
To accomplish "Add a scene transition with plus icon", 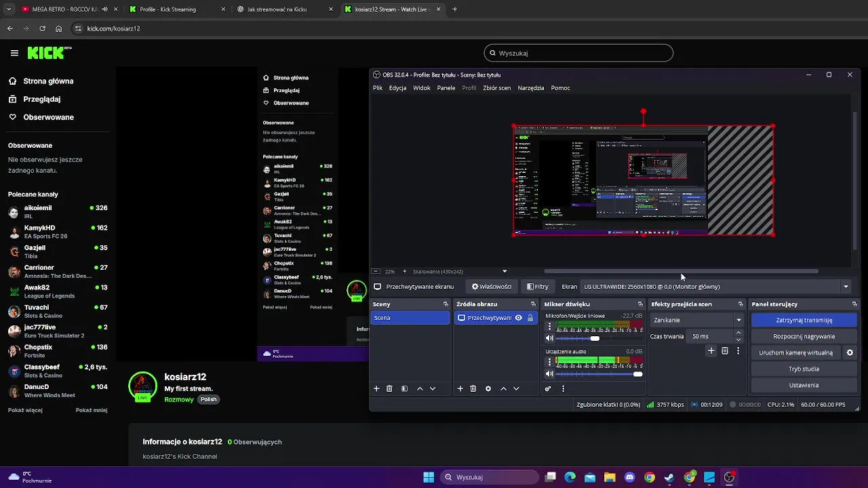I will click(x=711, y=350).
